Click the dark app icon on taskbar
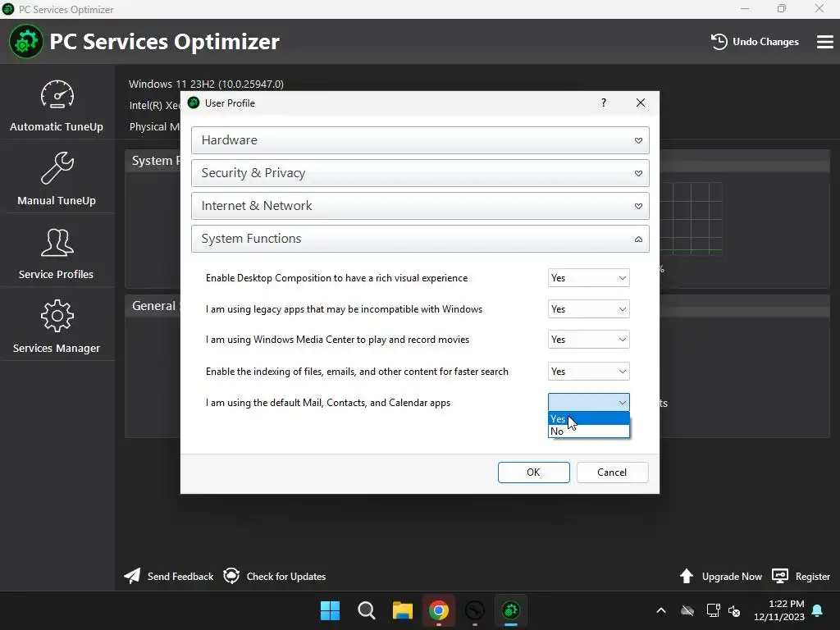 pos(475,610)
